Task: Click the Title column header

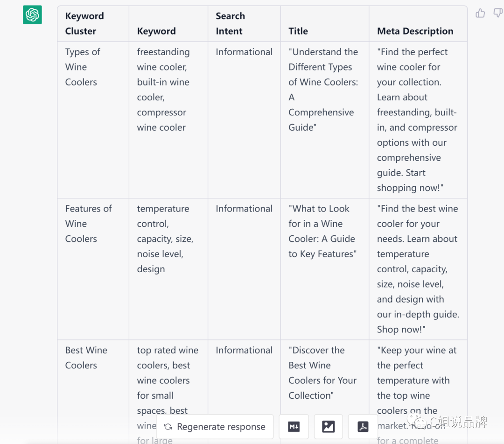Action: tap(298, 31)
